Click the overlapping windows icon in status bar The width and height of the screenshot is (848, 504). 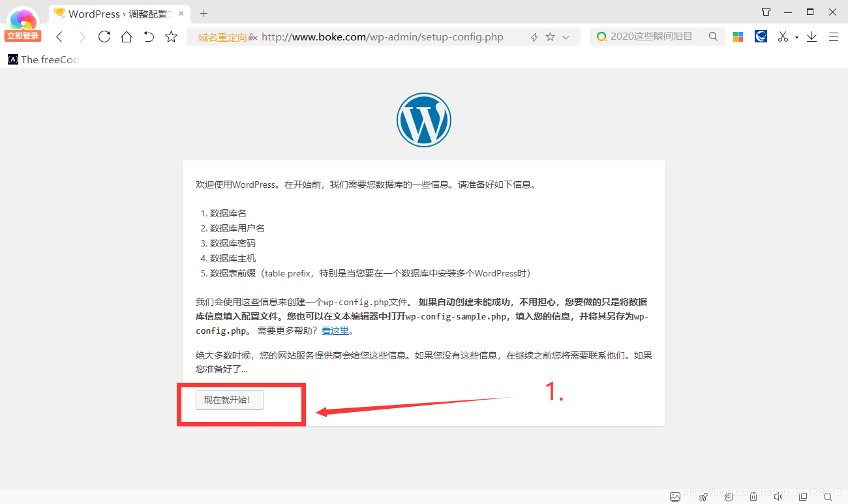click(803, 497)
